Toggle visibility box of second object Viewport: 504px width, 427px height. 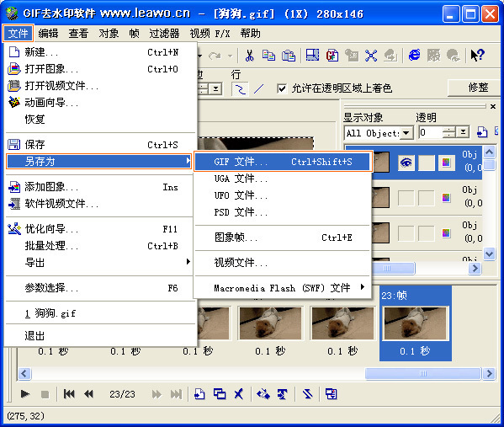[x=406, y=198]
